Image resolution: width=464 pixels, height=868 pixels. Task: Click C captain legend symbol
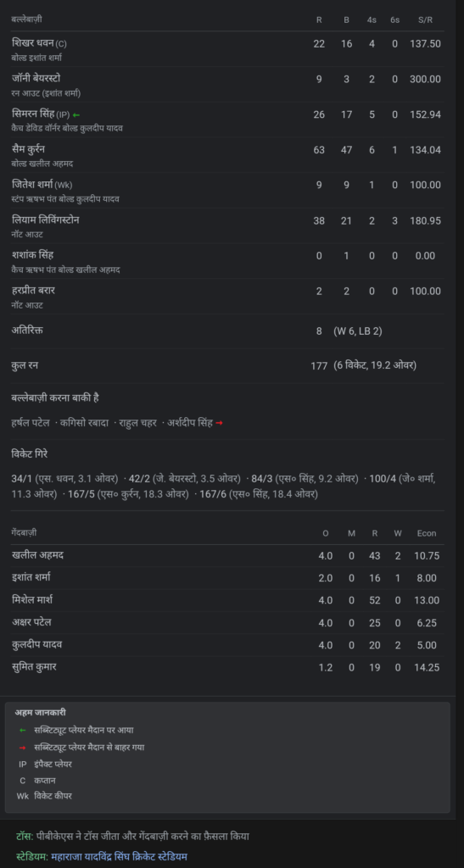23,781
